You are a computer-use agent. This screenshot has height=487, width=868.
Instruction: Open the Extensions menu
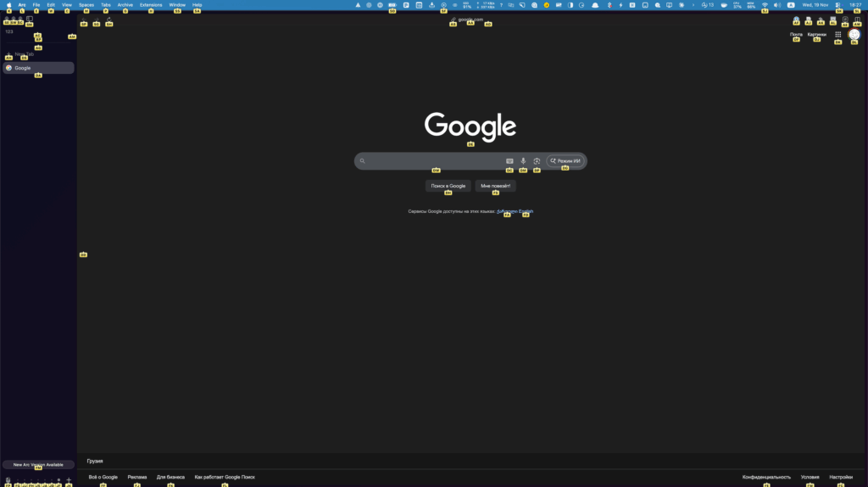pyautogui.click(x=151, y=5)
